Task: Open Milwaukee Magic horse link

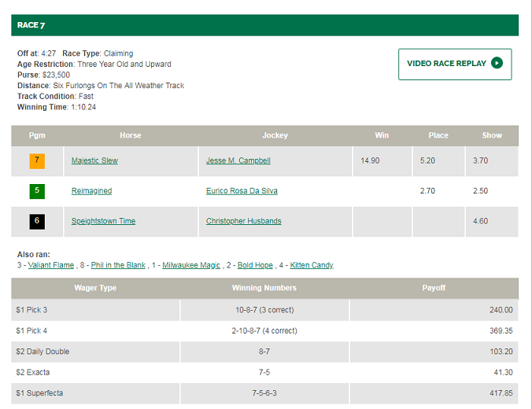Action: 191,266
